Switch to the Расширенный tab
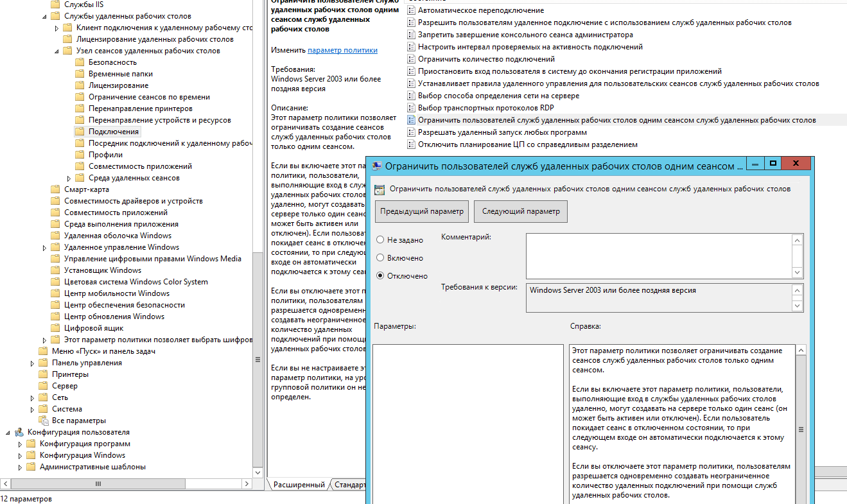Viewport: 847px width, 504px height. [299, 485]
